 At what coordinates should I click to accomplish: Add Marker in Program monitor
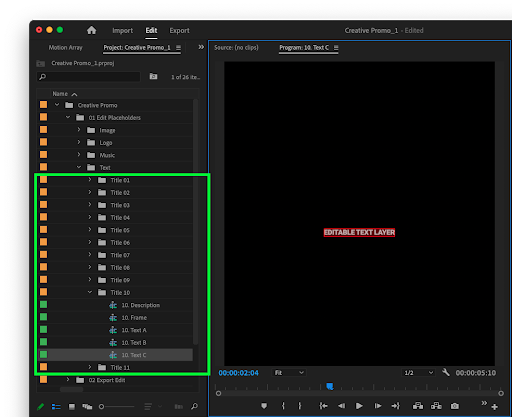264,406
